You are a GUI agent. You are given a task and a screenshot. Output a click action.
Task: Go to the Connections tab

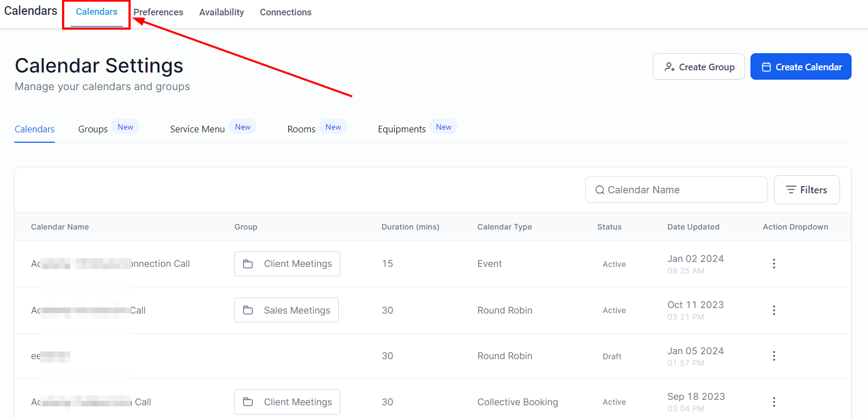point(285,12)
